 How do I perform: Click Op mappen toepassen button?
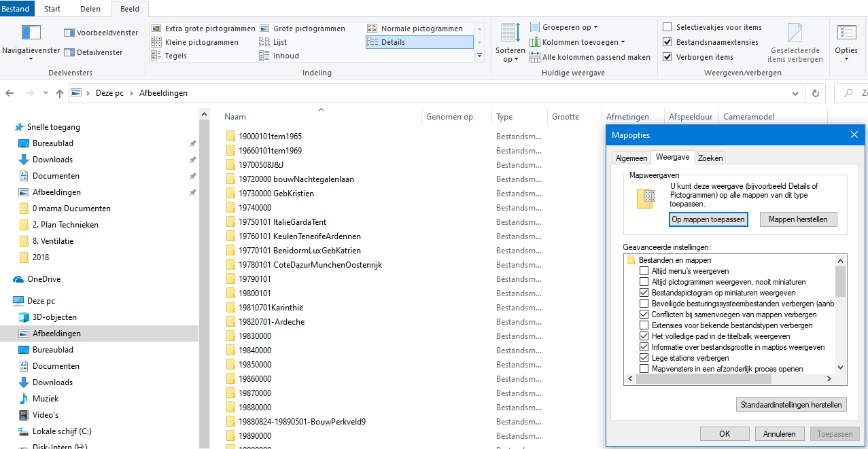pyautogui.click(x=708, y=219)
